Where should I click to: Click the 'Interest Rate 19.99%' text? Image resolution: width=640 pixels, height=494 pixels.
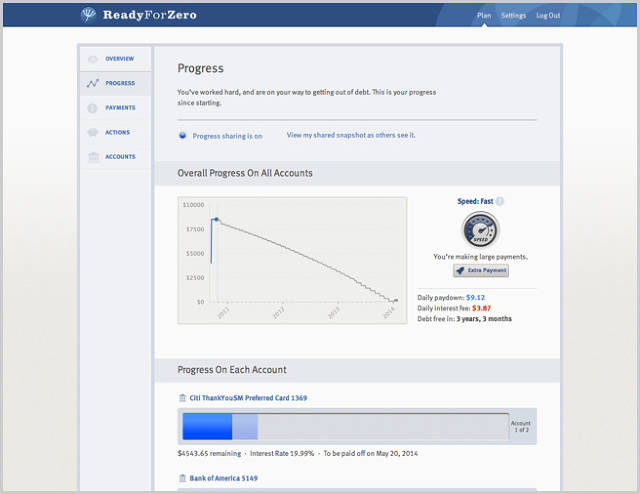[282, 454]
